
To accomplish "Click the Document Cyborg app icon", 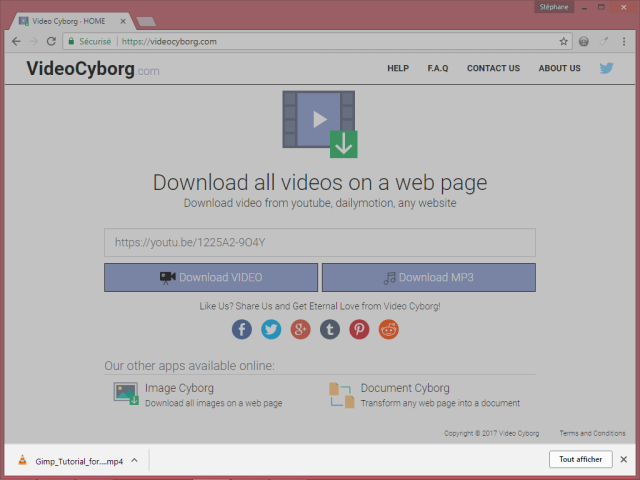I will click(x=342, y=395).
